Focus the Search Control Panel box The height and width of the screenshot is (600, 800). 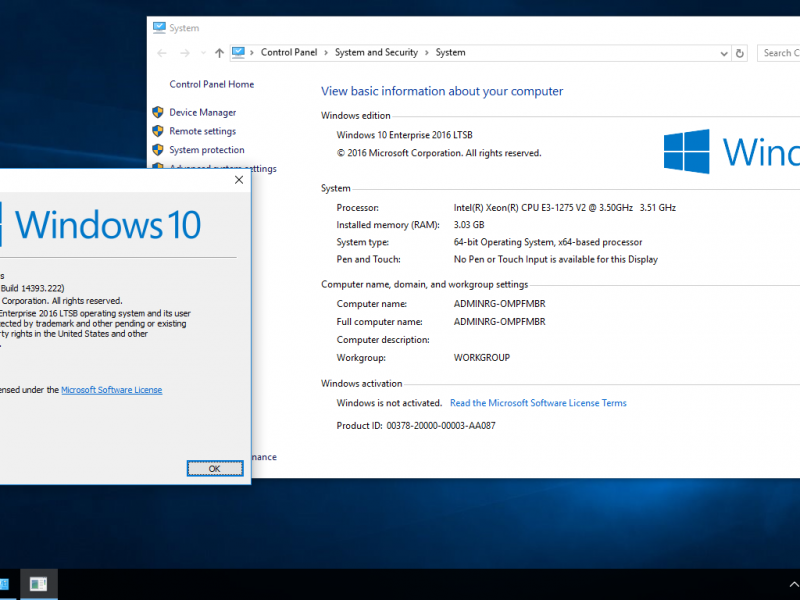[779, 53]
